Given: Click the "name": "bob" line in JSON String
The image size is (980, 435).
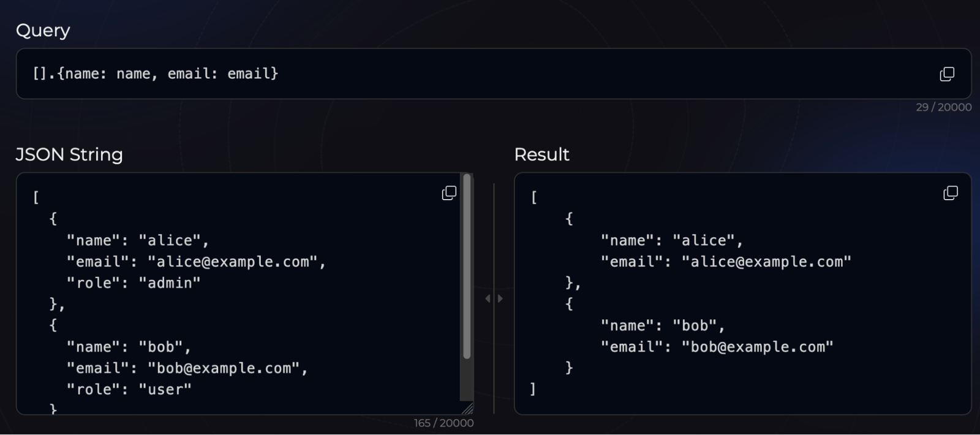Looking at the screenshot, I should [x=128, y=347].
